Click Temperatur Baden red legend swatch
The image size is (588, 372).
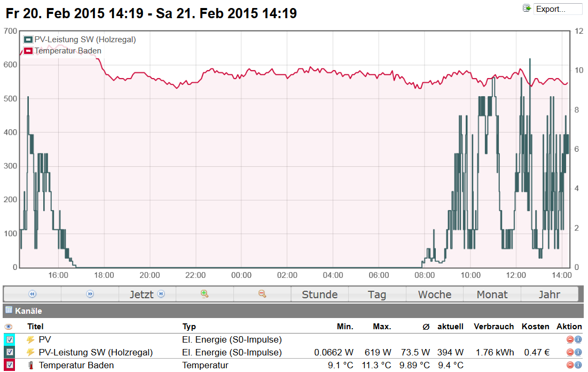coord(28,51)
